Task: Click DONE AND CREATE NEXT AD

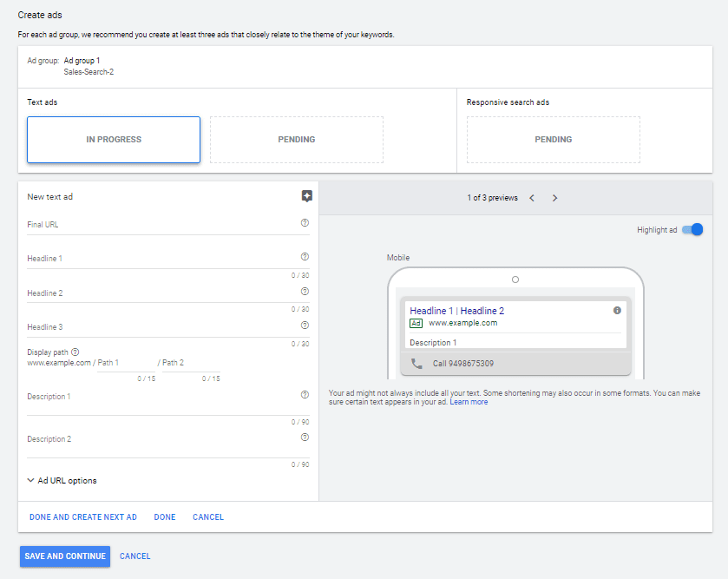Action: [x=83, y=517]
